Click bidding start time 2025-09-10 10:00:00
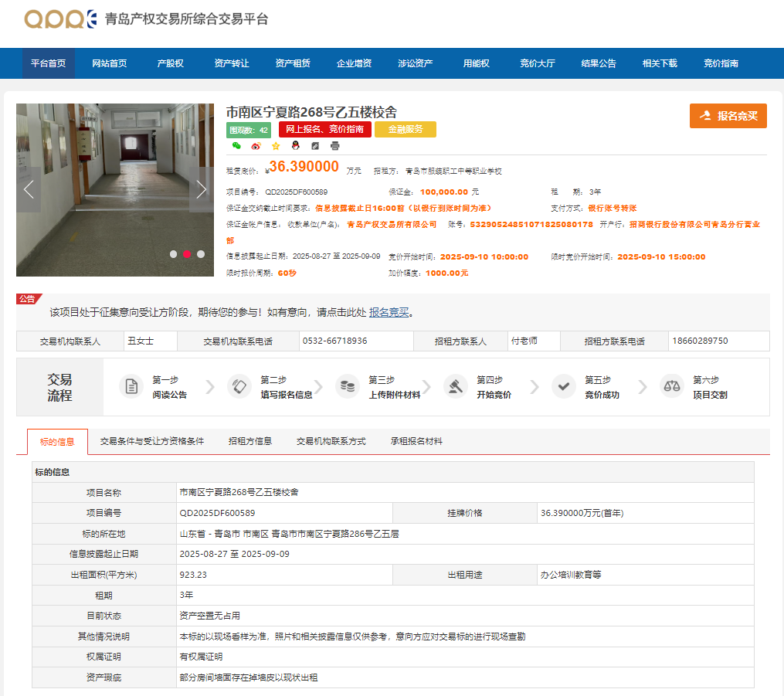The width and height of the screenshot is (784, 696). 484,257
